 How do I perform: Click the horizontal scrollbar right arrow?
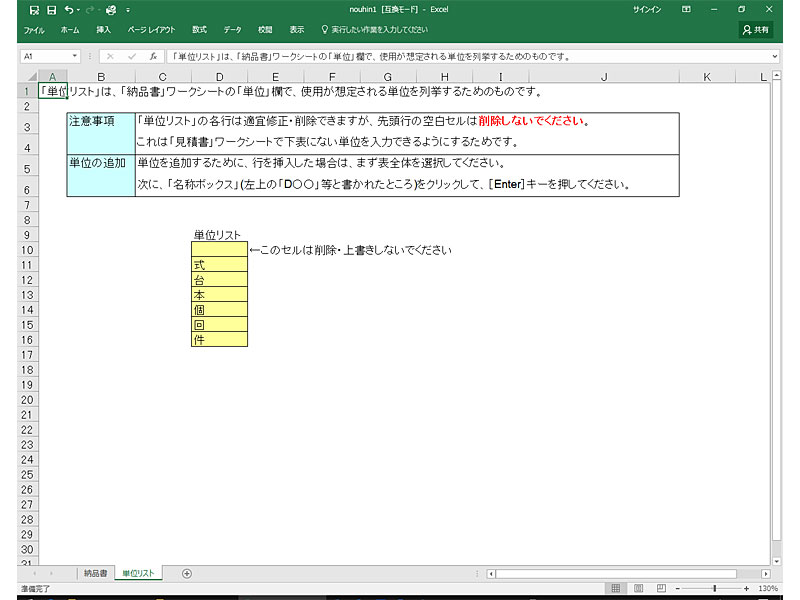point(765,574)
